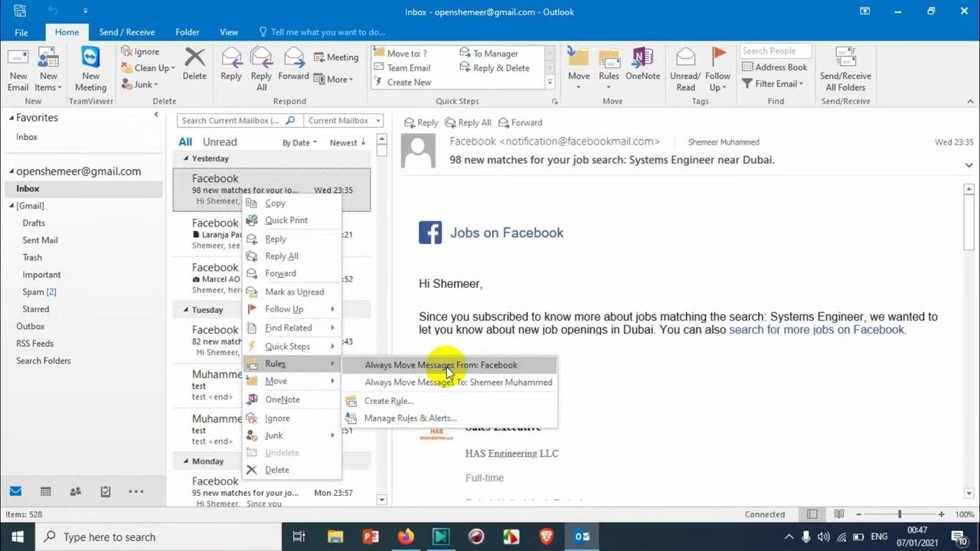Open the Move ribbon dropdown
980x551 pixels.
(579, 69)
